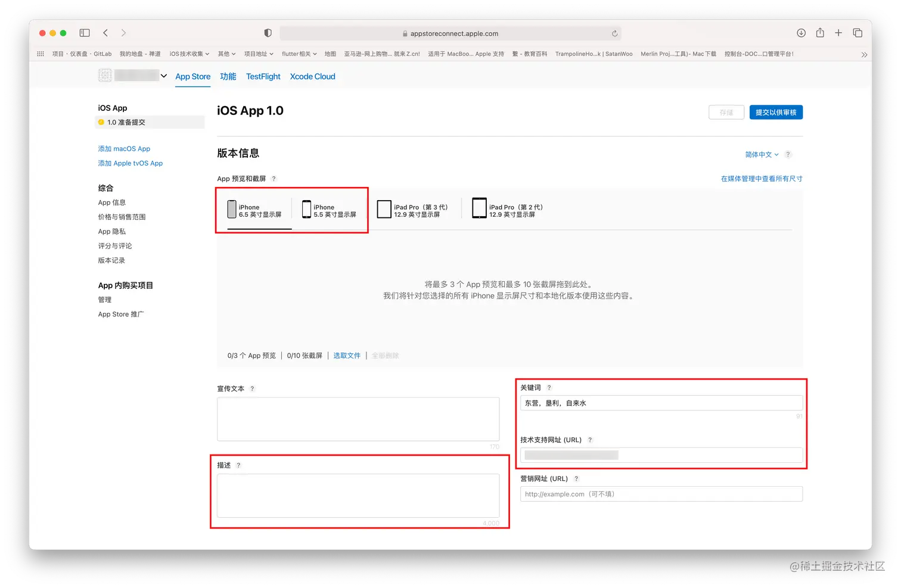Screen dimensions: 901x588
Task: Select iPhone 6.5 英寸显示屏 tab
Action: pyautogui.click(x=254, y=210)
